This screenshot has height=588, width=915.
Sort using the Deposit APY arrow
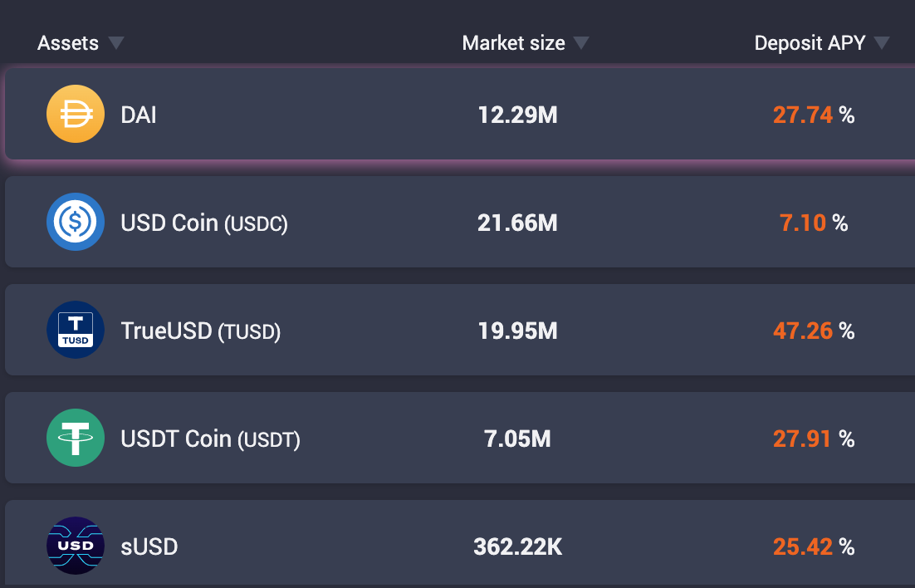(882, 42)
